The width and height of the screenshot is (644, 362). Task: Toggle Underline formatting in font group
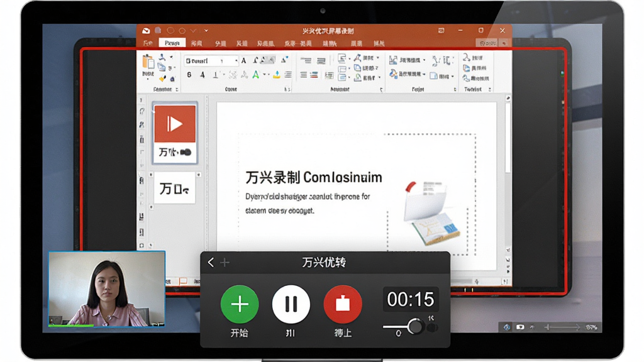tap(215, 75)
